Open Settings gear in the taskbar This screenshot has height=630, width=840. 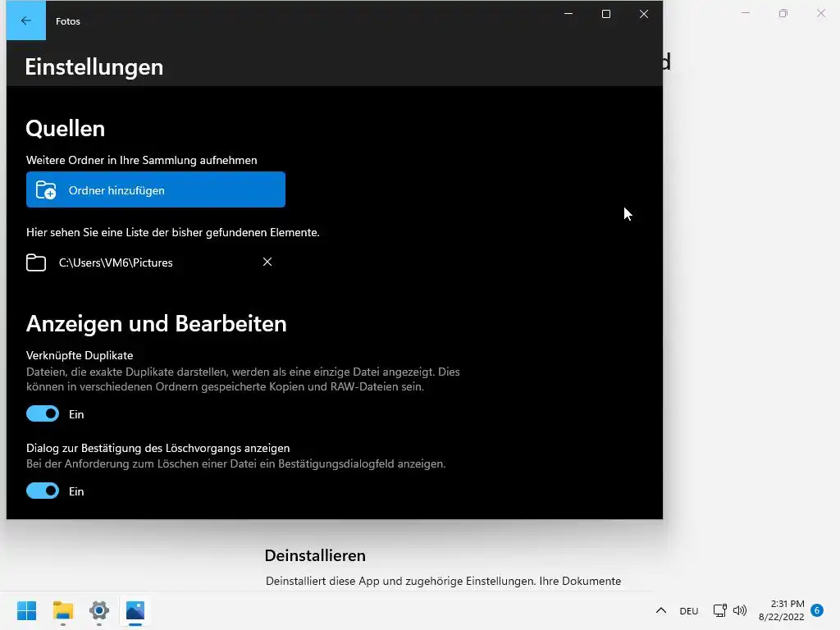tap(99, 610)
